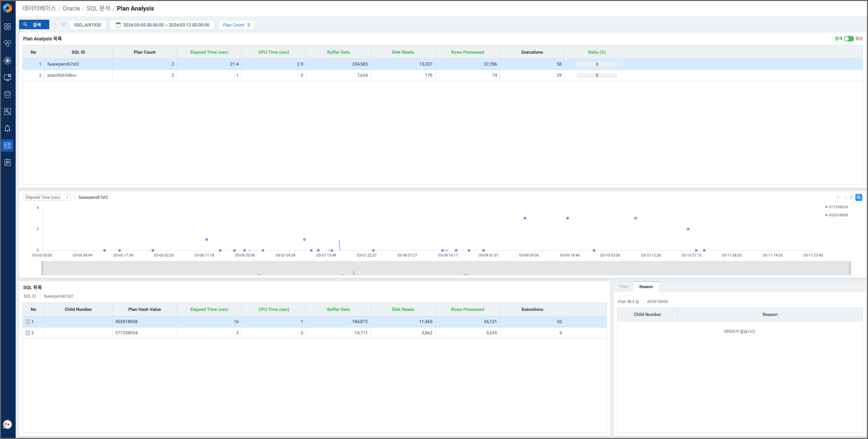Viewport: 868px width, 439px height.
Task: Expand SQL row 1 with plus icon
Action: (x=28, y=322)
